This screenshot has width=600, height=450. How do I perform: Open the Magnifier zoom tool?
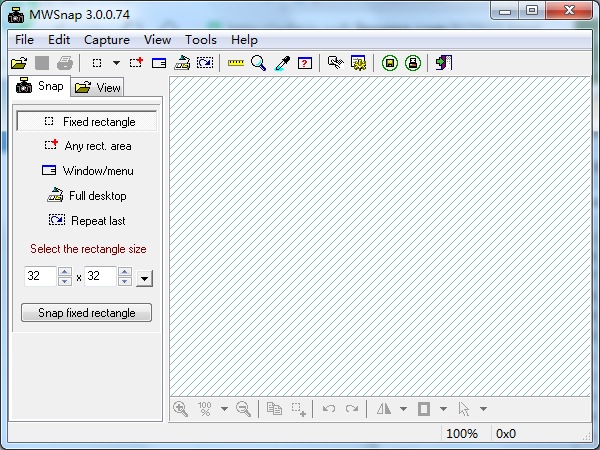[259, 63]
